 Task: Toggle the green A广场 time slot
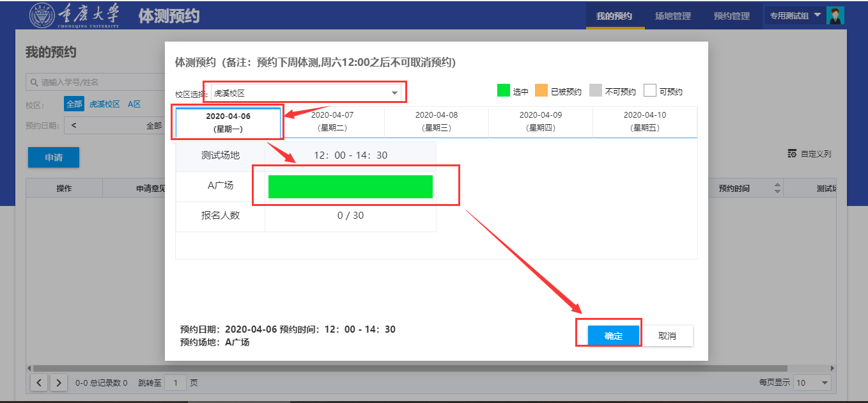[x=350, y=187]
